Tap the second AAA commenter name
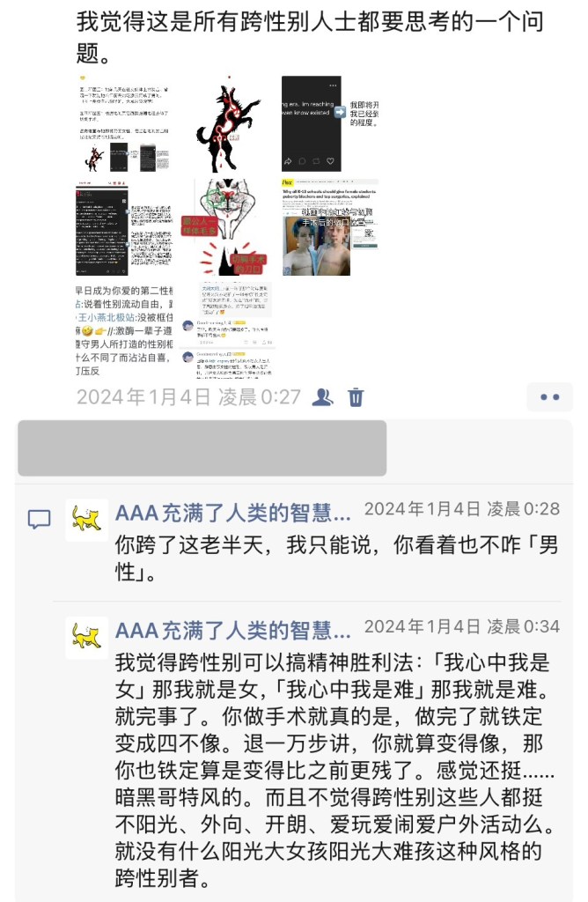Viewport: 588px width, 902px height. coord(233,631)
